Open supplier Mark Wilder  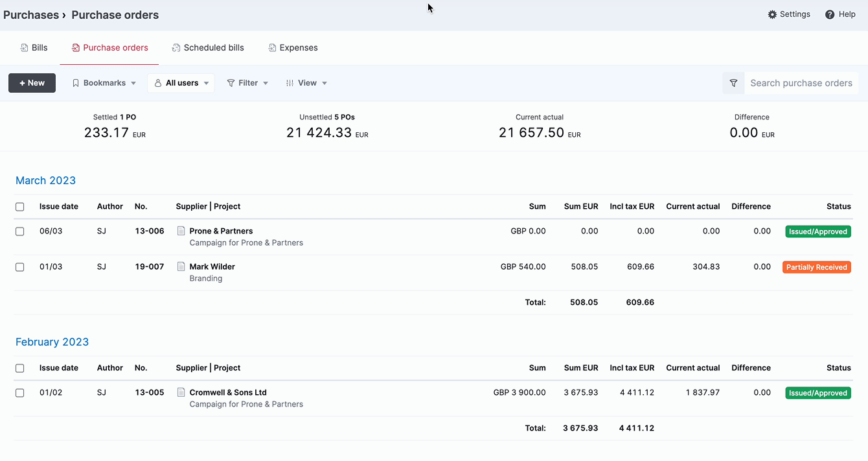tap(212, 266)
